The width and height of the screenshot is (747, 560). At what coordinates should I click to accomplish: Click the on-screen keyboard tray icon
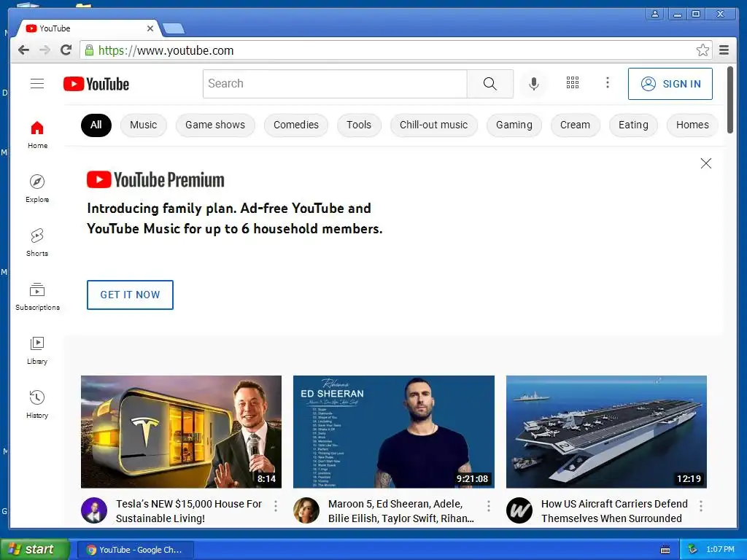pyautogui.click(x=665, y=550)
